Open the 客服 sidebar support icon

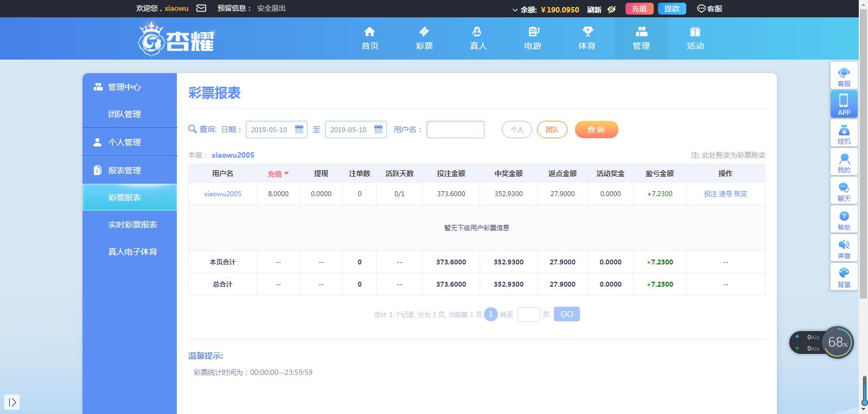(x=844, y=76)
